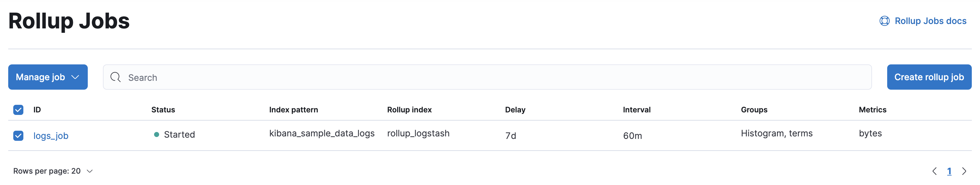Open the Rows per page selector
Screen dimensions: 980x185
(x=53, y=171)
